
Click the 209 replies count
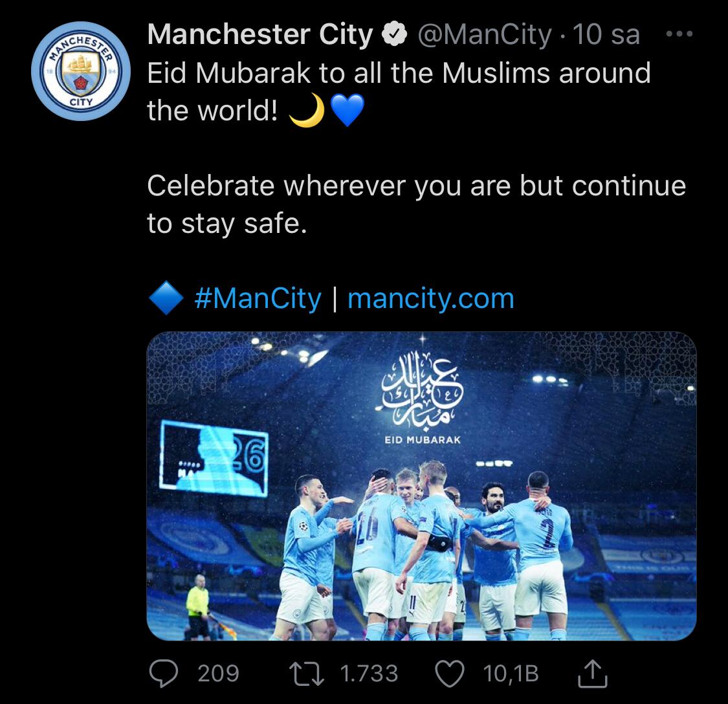(x=218, y=674)
